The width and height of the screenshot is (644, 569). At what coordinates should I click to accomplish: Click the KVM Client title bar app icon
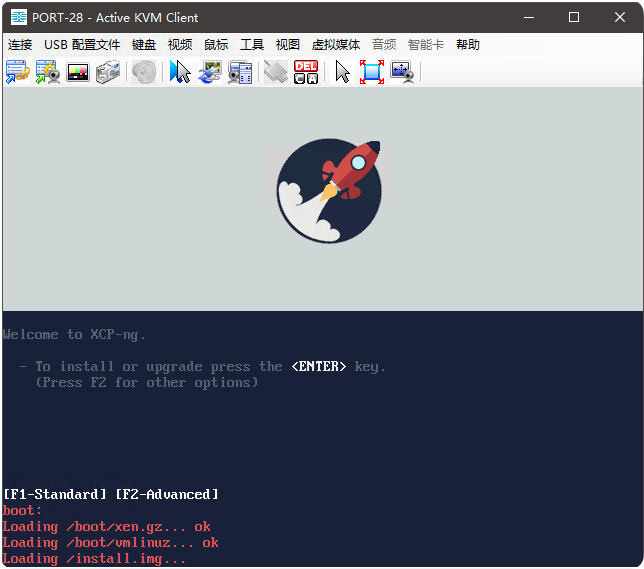(x=19, y=17)
